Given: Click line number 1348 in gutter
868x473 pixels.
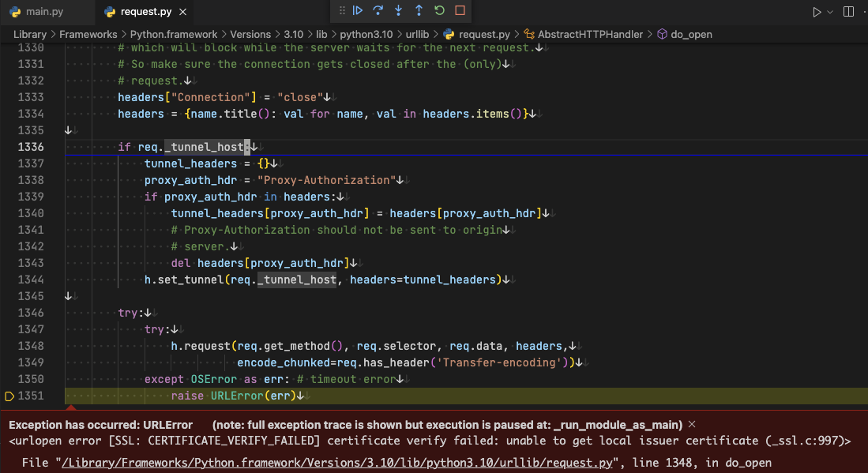Looking at the screenshot, I should (x=31, y=347).
